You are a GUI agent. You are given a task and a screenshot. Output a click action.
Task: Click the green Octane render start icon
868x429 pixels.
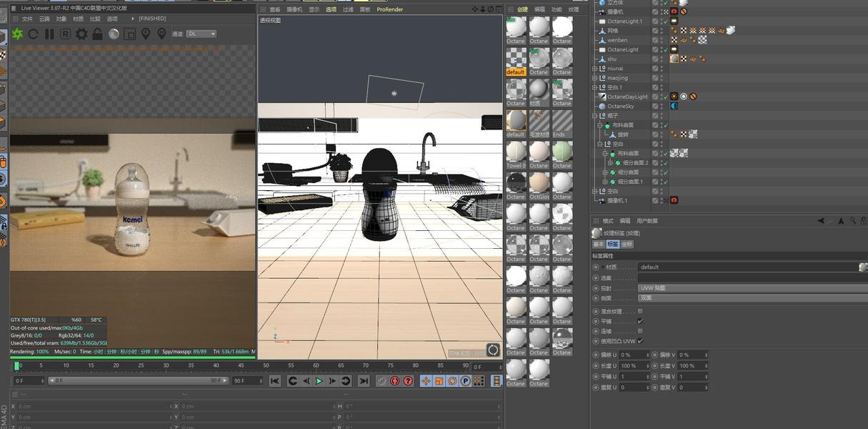[17, 34]
